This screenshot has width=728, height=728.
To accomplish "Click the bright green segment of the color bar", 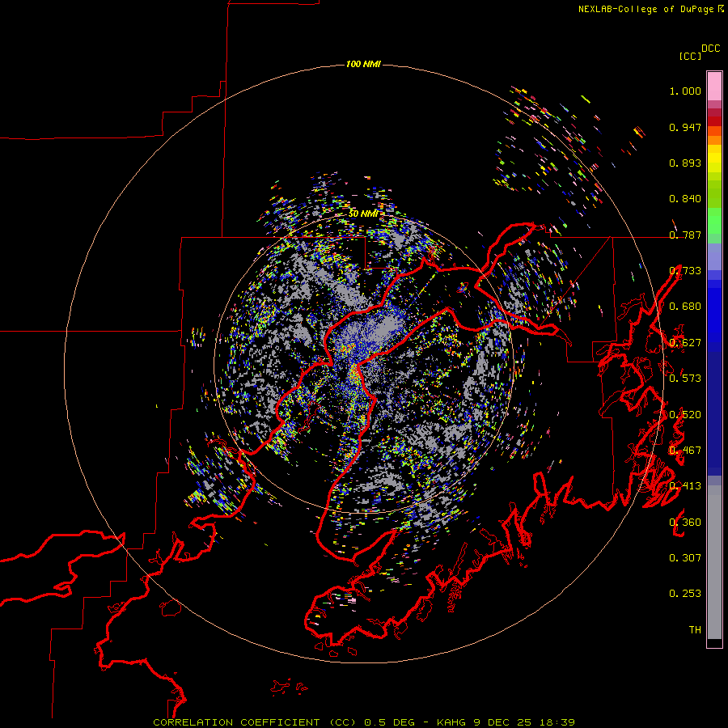I will pos(714,221).
